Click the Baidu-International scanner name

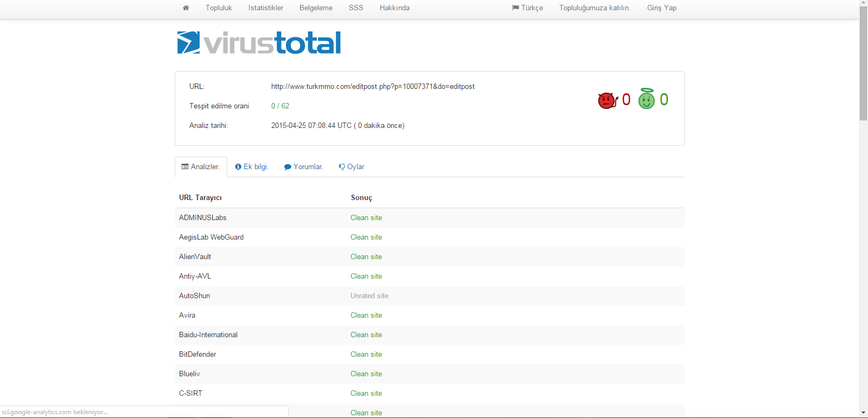click(208, 335)
